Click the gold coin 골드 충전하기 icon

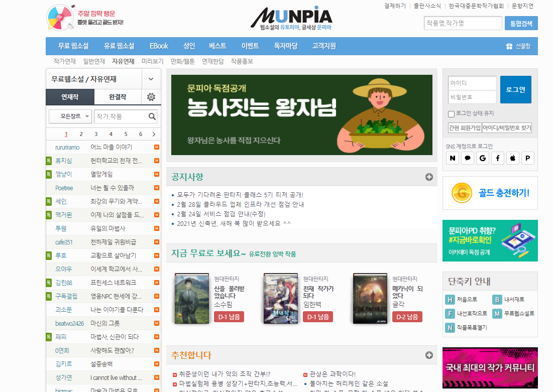(x=462, y=193)
